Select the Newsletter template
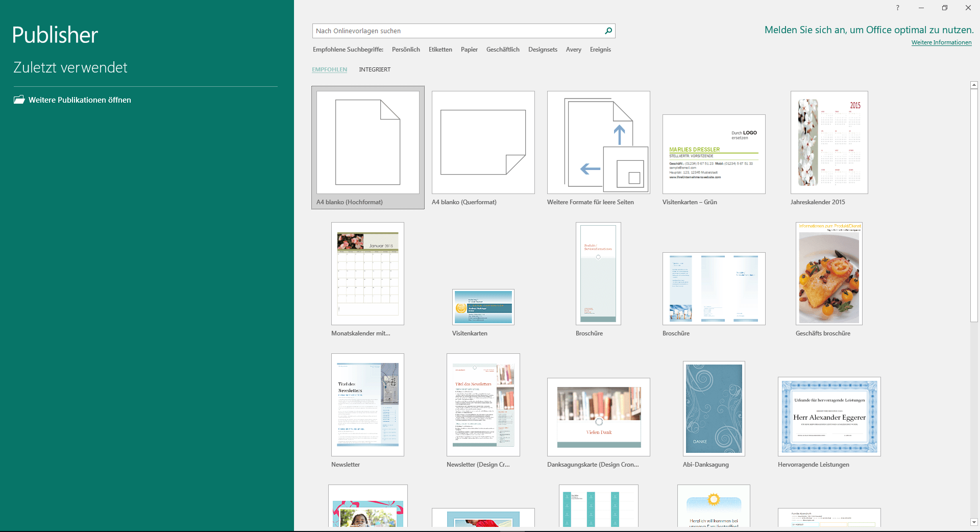This screenshot has width=980, height=532. pos(367,405)
